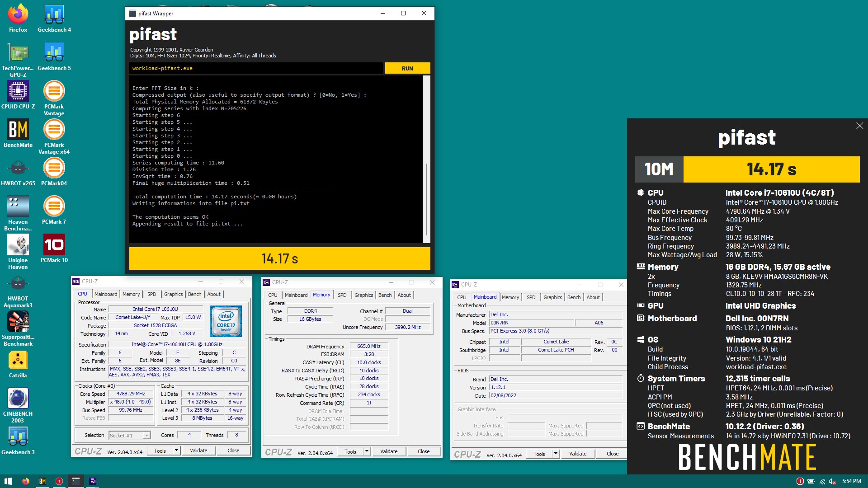
Task: Click the 'Intel Core i7 10610U' Name field
Action: (155, 309)
